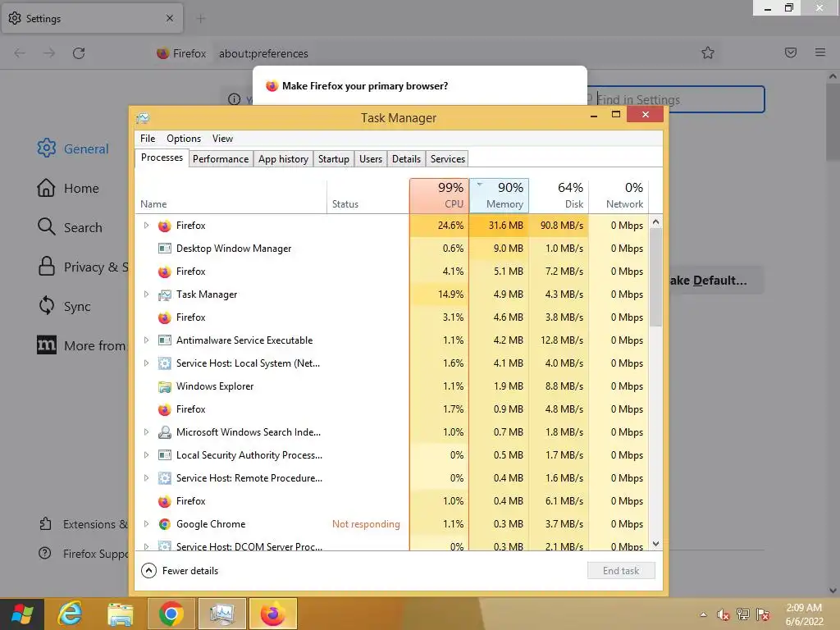The width and height of the screenshot is (840, 630).
Task: Switch to the App history tab
Action: [x=283, y=159]
